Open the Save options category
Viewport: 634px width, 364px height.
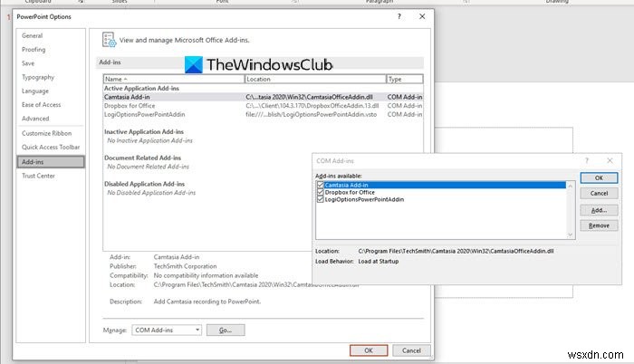click(28, 63)
